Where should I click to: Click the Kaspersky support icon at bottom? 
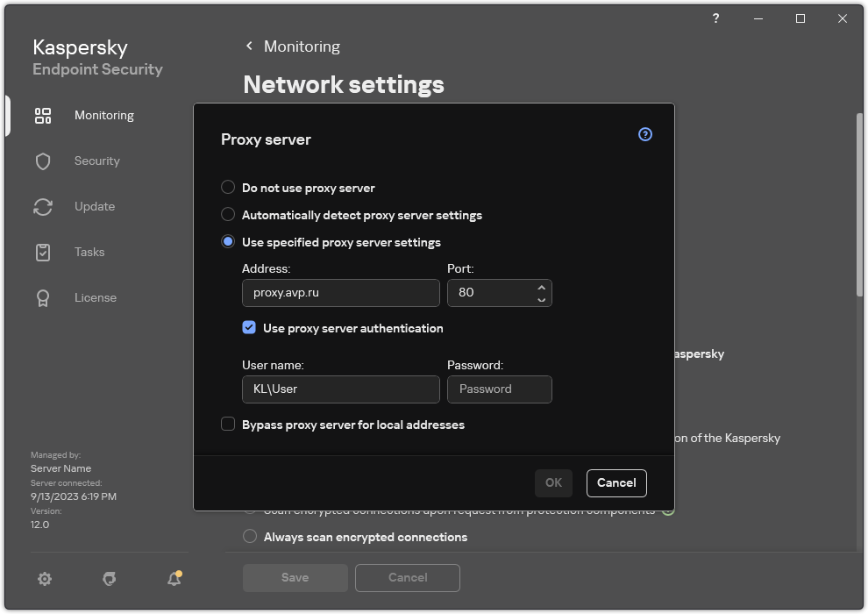pos(109,579)
